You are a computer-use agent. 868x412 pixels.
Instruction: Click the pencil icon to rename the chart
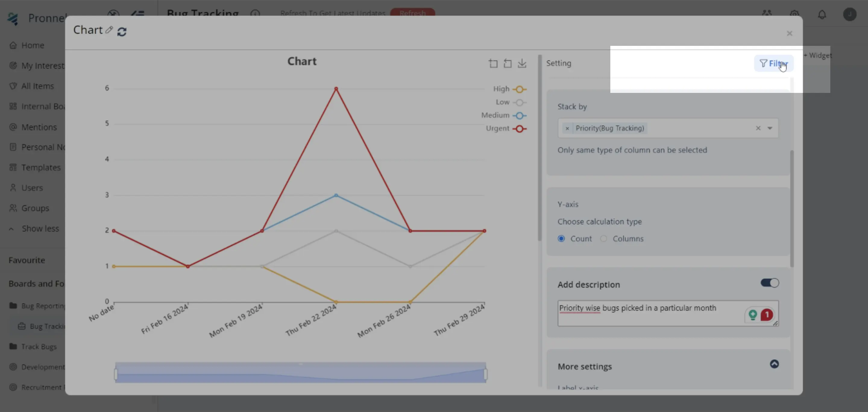109,30
